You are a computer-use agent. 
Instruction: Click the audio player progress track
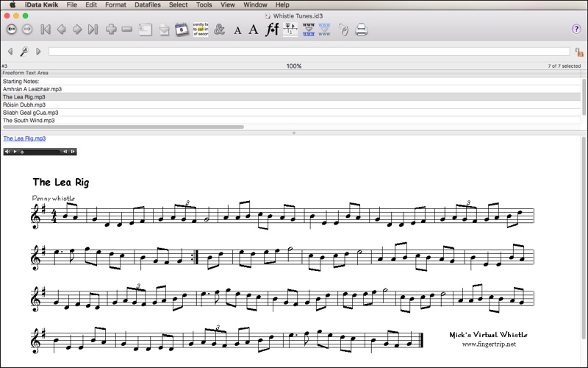click(40, 152)
